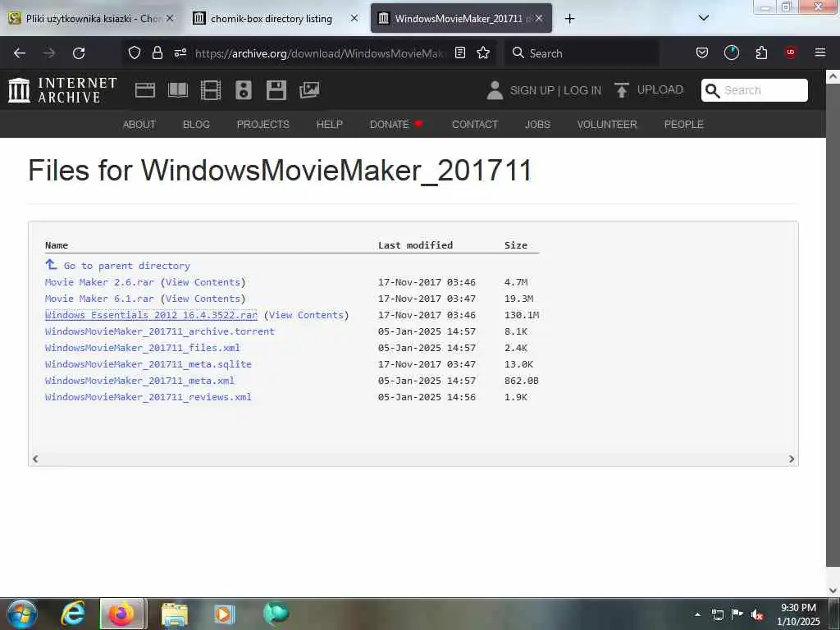Screen dimensions: 840x630
Task: Click the page scrollbar down arrow
Action: [833, 591]
